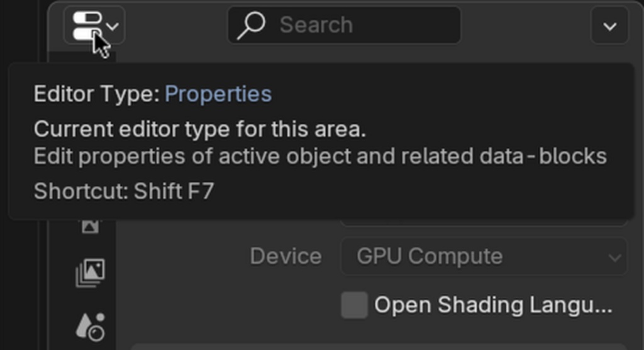
Task: Click the Open Shading Language label text
Action: (493, 305)
